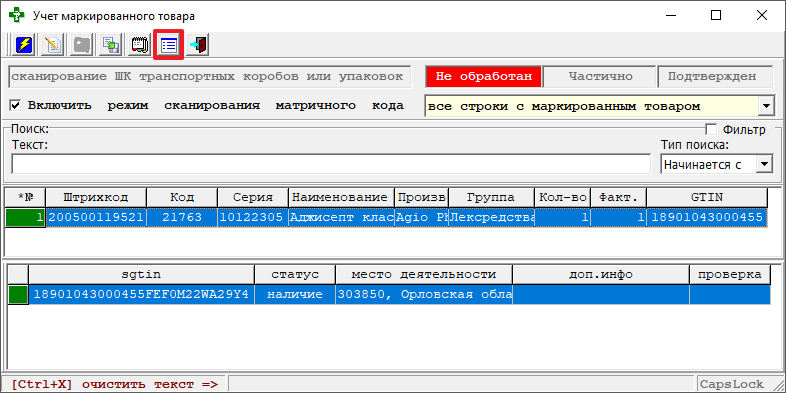Open the notepad calendar toolbar icon
786x393 pixels.
(140, 45)
